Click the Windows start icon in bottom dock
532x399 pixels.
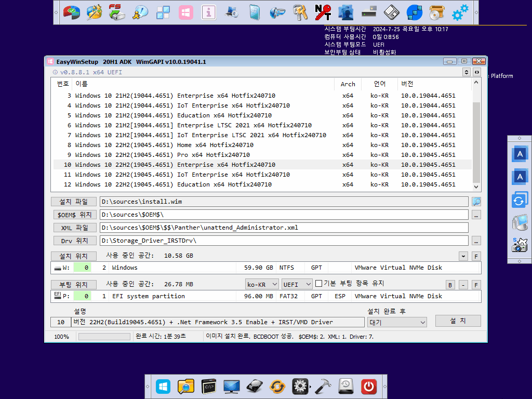pos(163,387)
